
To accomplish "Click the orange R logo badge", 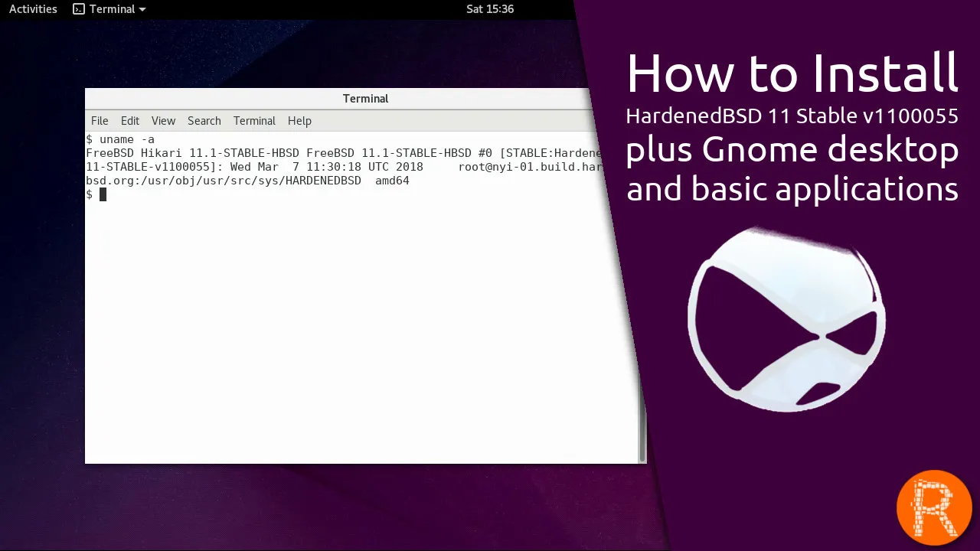I will pyautogui.click(x=934, y=508).
